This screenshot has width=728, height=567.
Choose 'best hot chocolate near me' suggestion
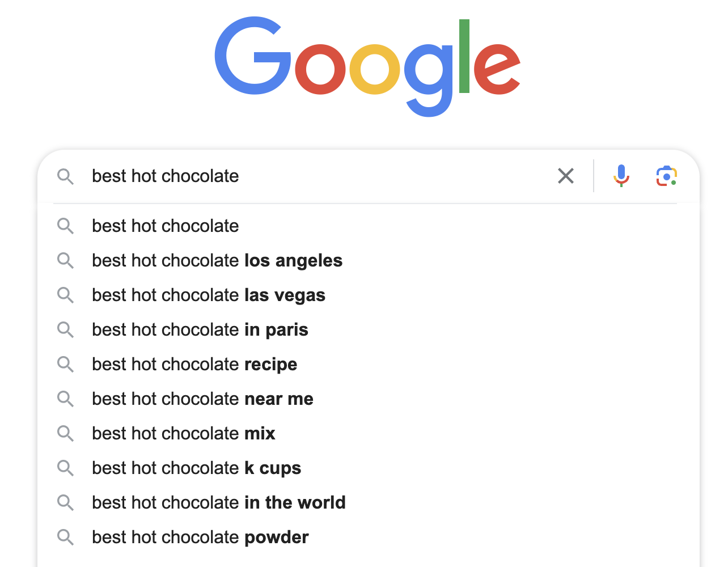tap(202, 399)
